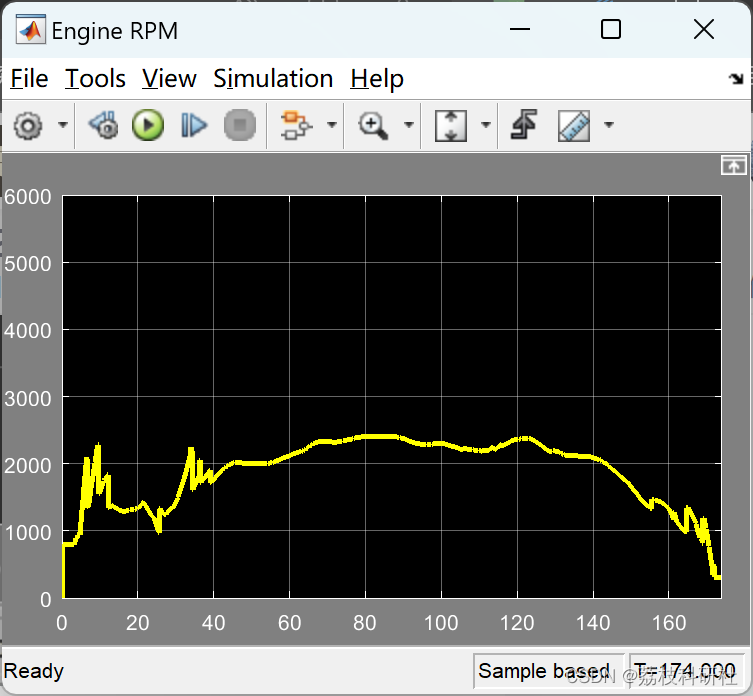
Task: Click the Engine RPM window title
Action: coord(114,31)
